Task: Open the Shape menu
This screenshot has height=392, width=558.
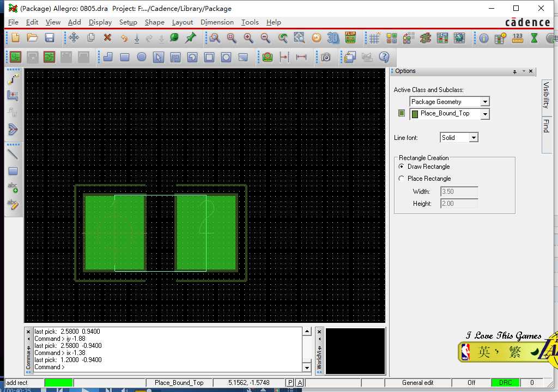Action: 154,22
